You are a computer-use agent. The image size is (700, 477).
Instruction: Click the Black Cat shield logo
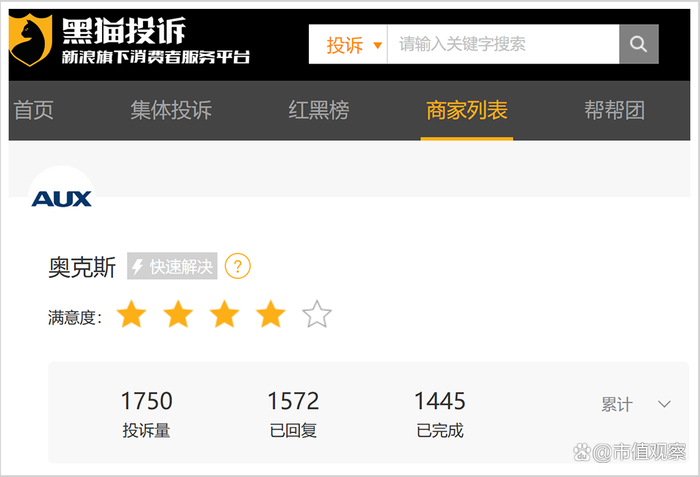coord(30,40)
